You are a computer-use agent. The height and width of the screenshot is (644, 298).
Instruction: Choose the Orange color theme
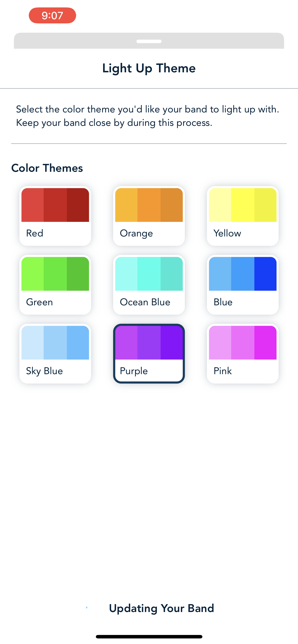tap(149, 216)
